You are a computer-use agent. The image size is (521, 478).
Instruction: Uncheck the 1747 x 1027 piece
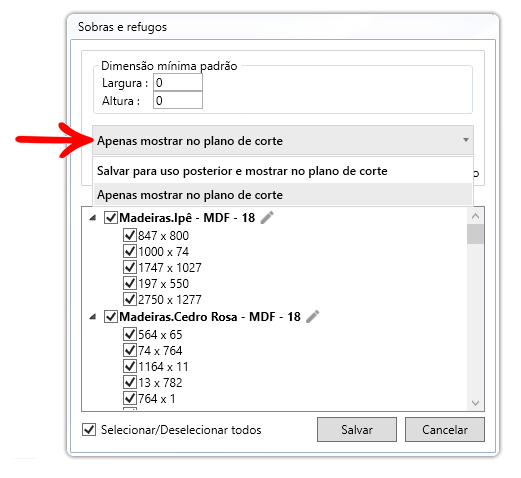[130, 267]
